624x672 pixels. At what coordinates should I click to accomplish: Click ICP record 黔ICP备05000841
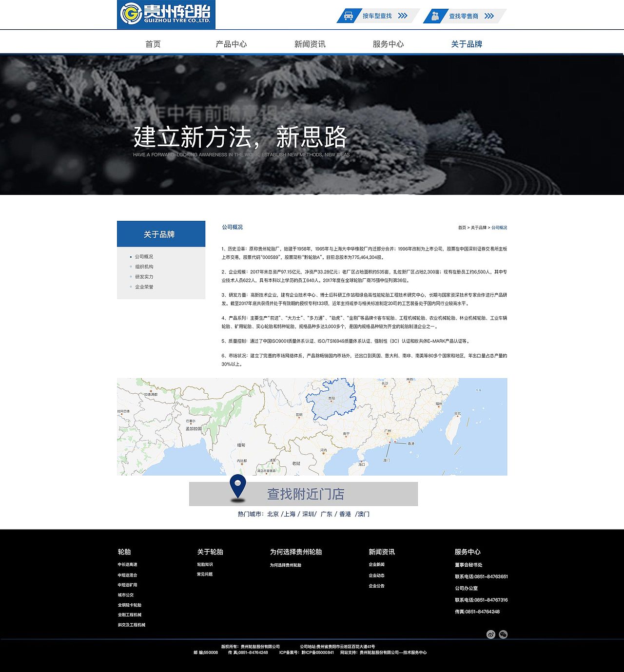tap(317, 653)
